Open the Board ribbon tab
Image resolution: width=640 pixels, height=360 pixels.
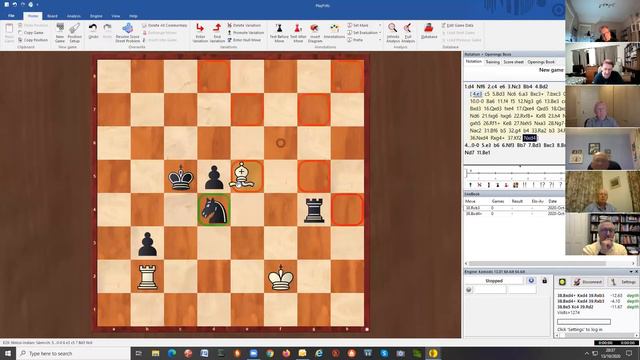pyautogui.click(x=52, y=16)
